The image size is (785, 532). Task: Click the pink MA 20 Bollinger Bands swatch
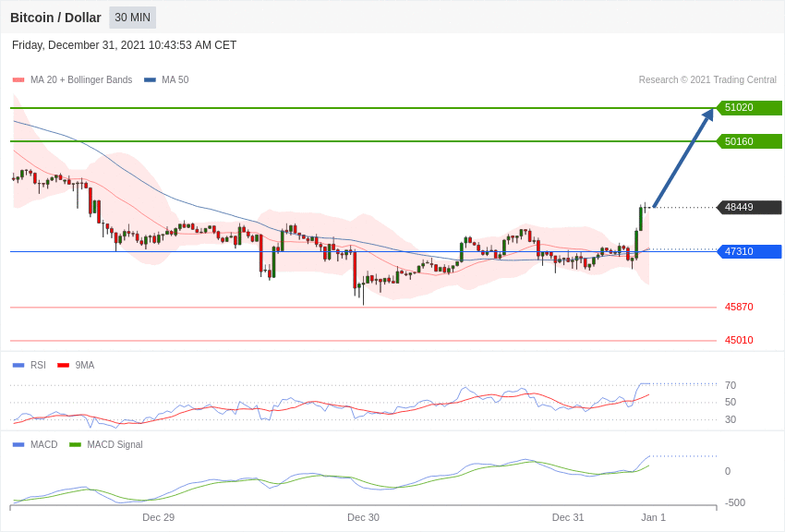pos(18,80)
